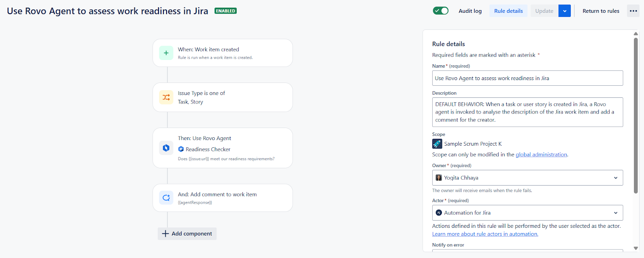Click the Rule details panel scrollbar

636,116
